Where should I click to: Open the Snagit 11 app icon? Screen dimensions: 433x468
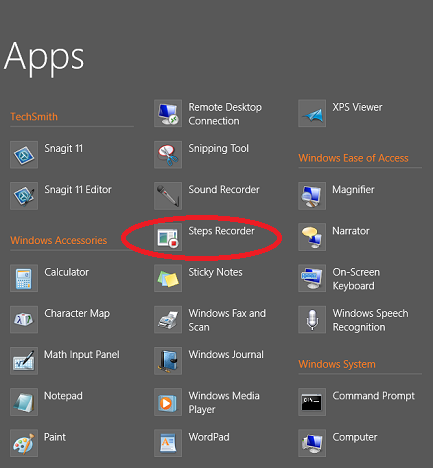click(24, 155)
